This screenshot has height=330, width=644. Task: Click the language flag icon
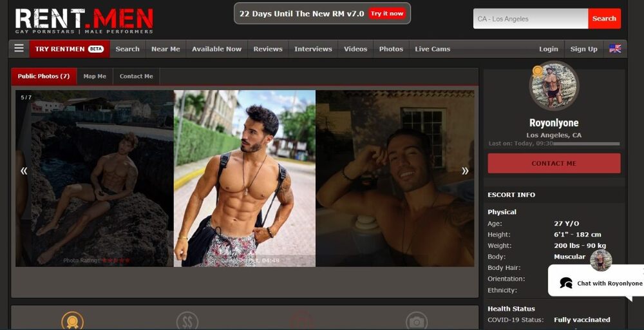(x=615, y=49)
